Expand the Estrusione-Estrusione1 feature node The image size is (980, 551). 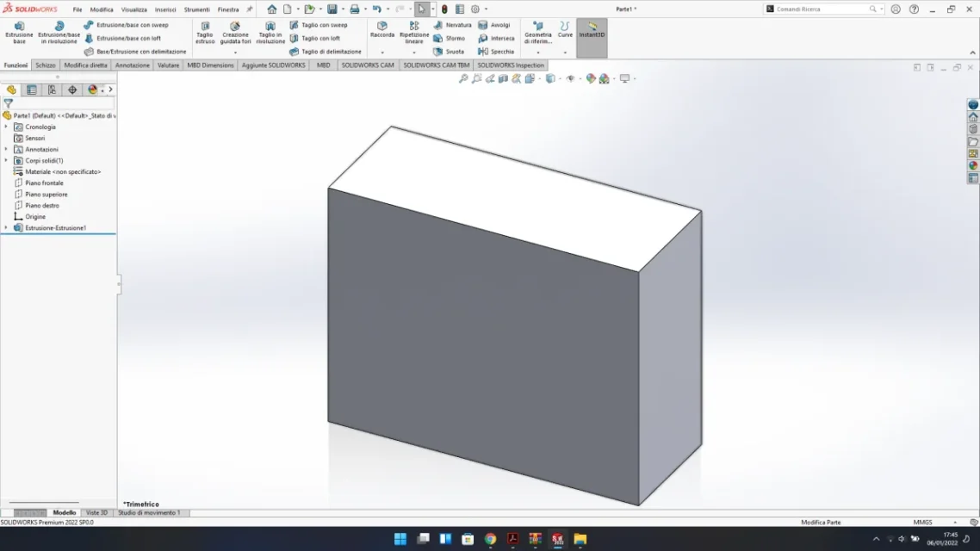coord(6,228)
